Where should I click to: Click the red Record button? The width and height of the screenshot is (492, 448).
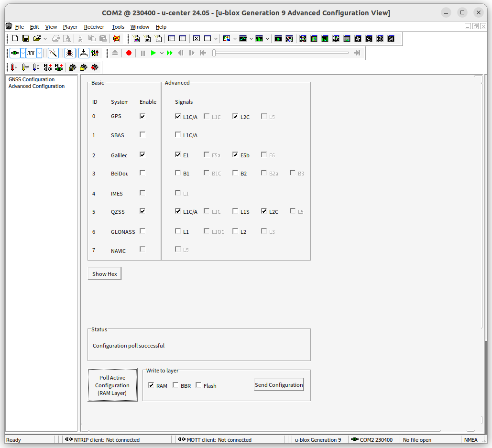(x=129, y=53)
